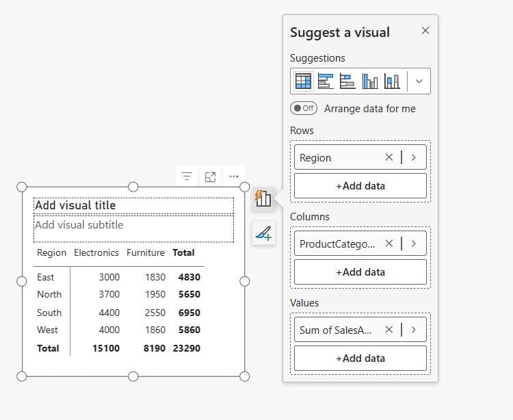This screenshot has height=420, width=513.
Task: Pick the clustered column chart suggestion
Action: (369, 81)
